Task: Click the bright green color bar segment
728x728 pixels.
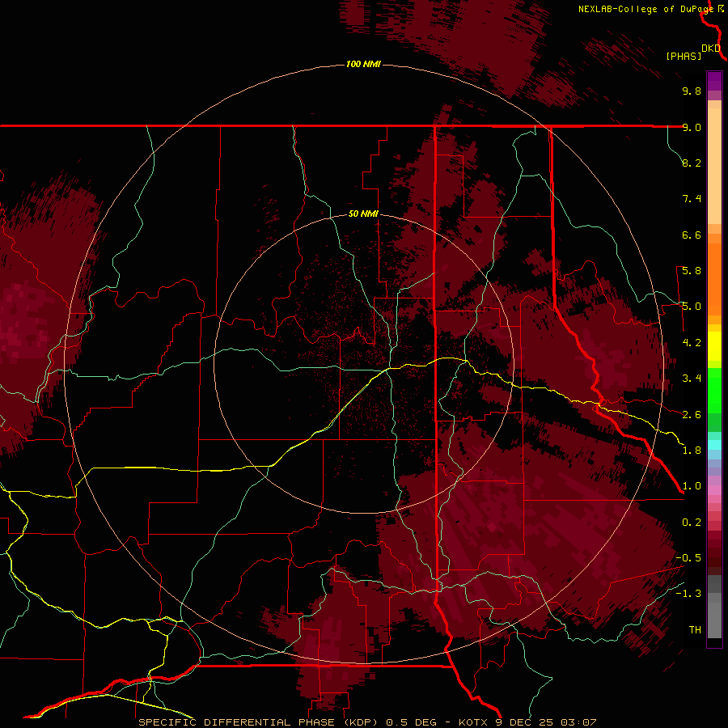Action: [x=714, y=390]
